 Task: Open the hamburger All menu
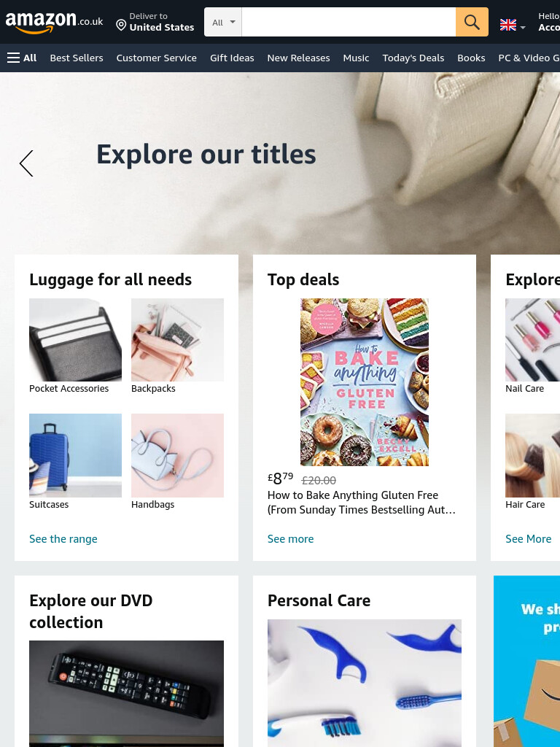[x=22, y=58]
